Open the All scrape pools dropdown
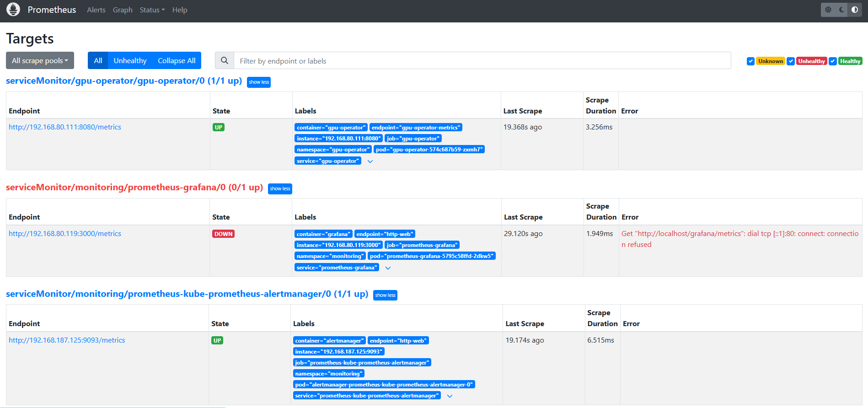868x408 pixels. (40, 60)
